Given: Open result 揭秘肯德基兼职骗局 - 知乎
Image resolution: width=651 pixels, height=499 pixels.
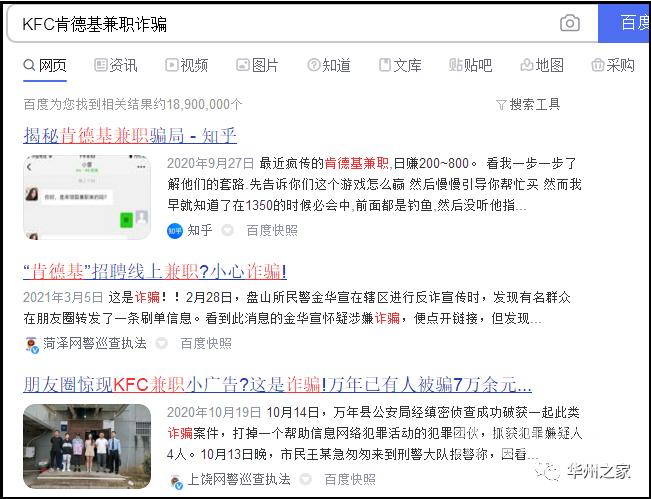Looking at the screenshot, I should point(129,135).
